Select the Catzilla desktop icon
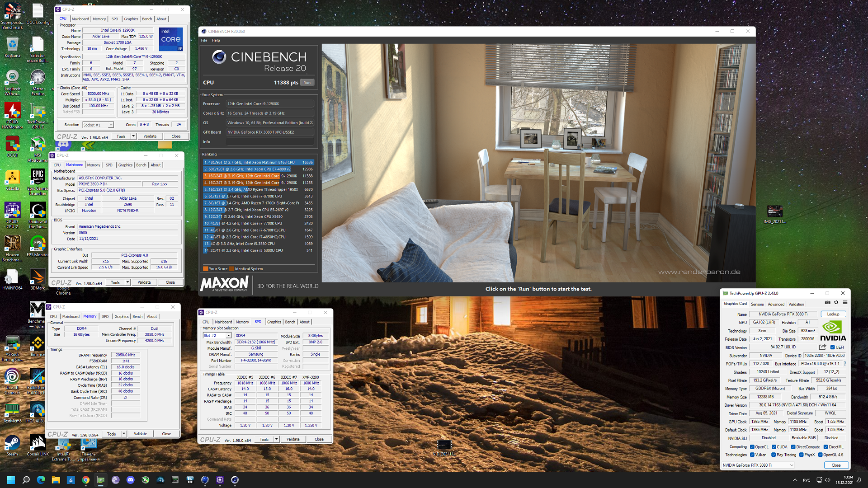The height and width of the screenshot is (488, 868). 12,180
